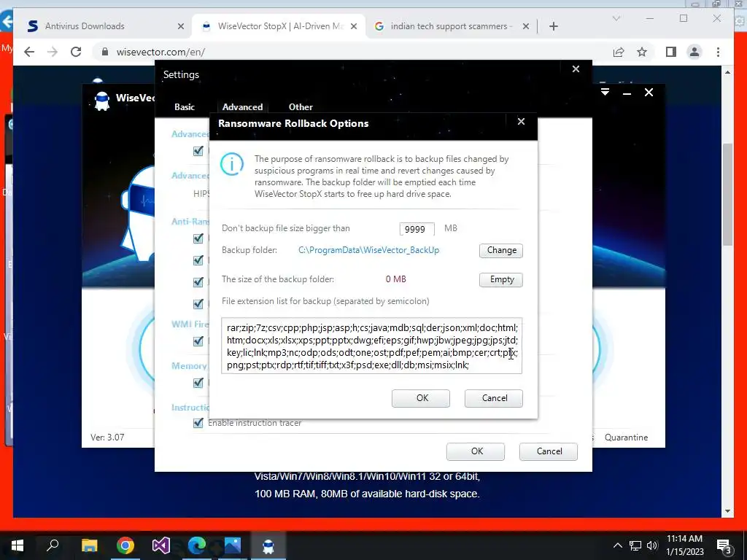Toggle the checkbox under WMI Firewall section
Viewport: 747px width, 560px height.
[198, 341]
